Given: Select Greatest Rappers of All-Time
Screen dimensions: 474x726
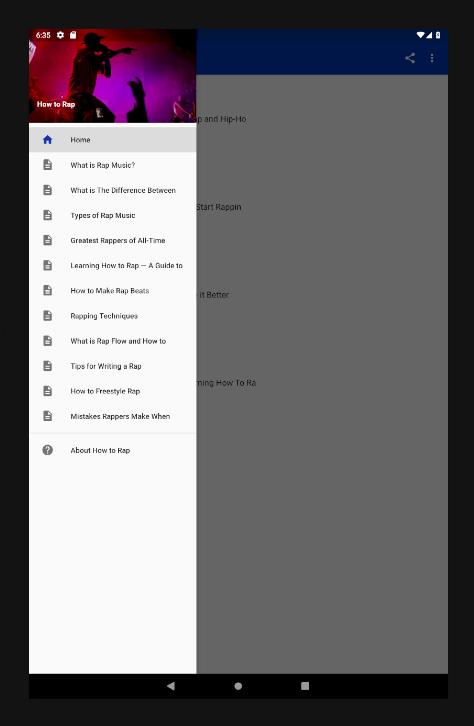Looking at the screenshot, I should (x=112, y=240).
